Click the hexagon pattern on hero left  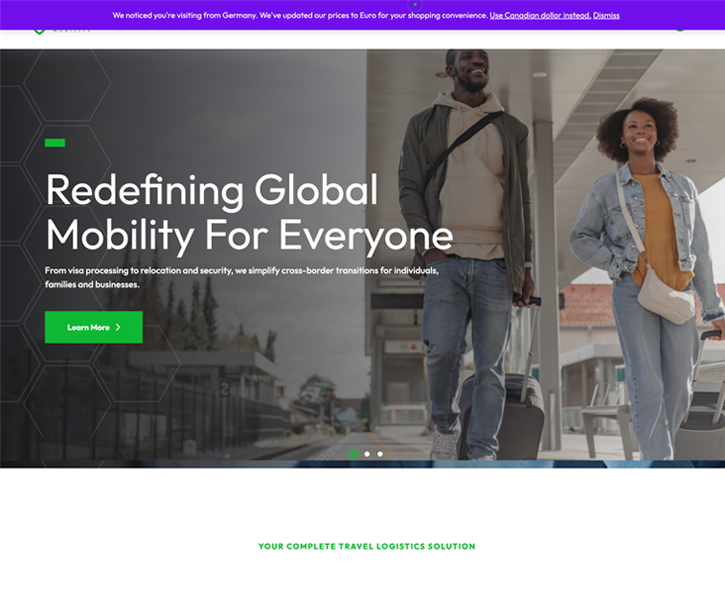(x=67, y=83)
